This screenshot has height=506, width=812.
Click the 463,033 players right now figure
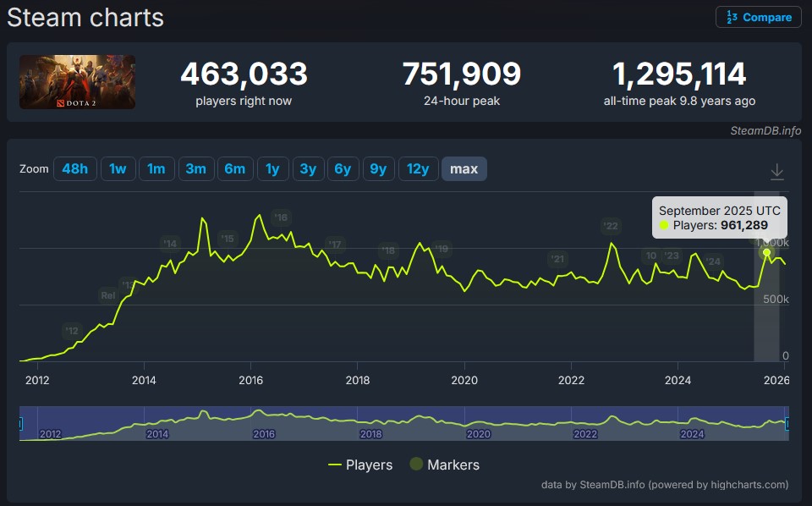click(244, 74)
